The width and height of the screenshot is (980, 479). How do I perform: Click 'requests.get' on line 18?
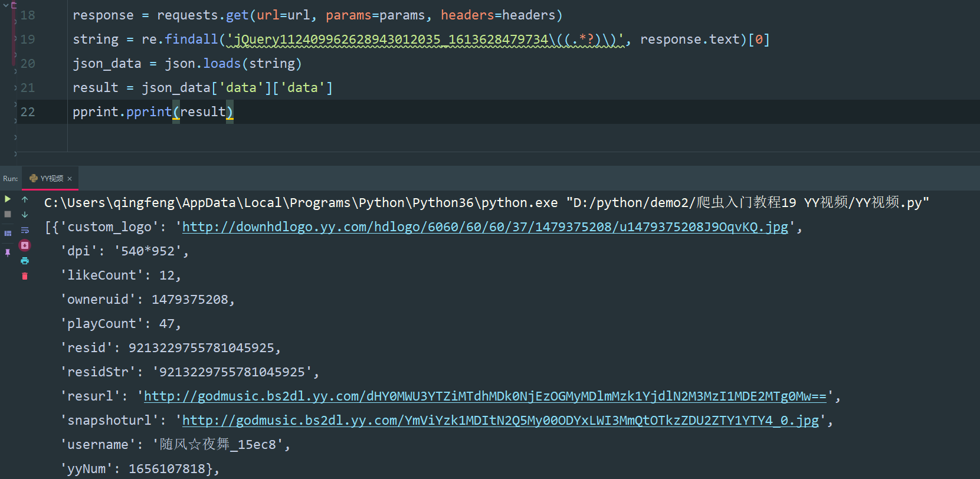(x=202, y=15)
